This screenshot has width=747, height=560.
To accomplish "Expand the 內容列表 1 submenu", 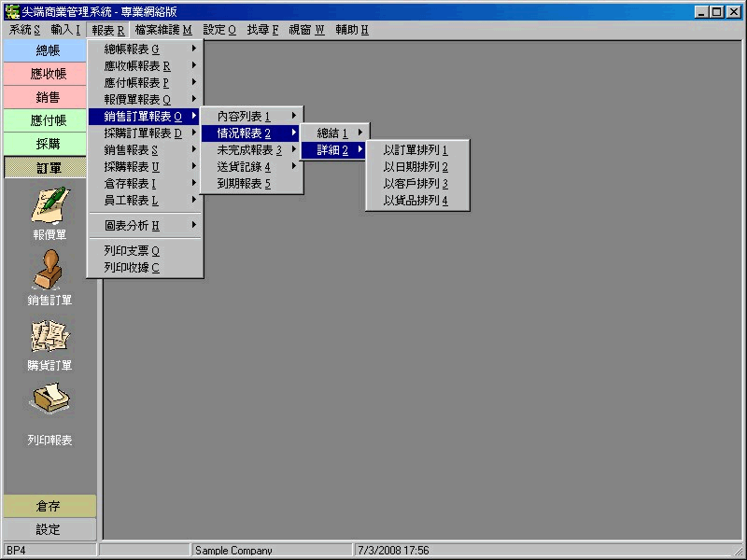I will click(x=244, y=117).
